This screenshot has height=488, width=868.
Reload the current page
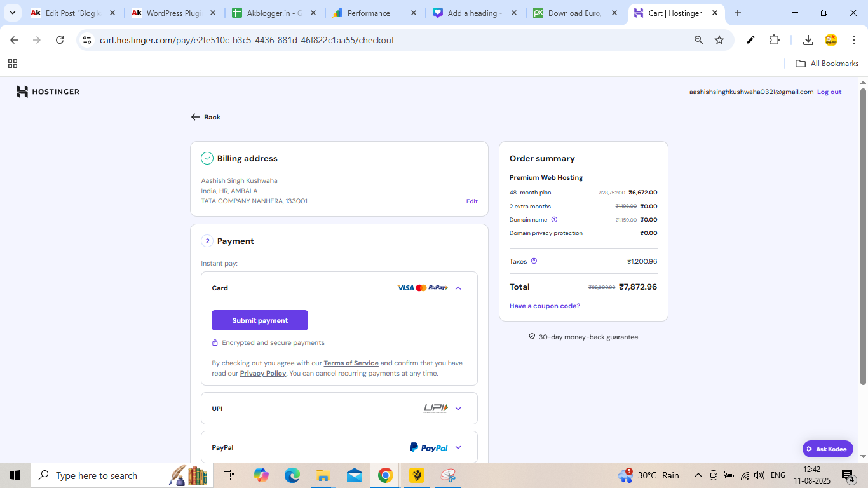[60, 40]
